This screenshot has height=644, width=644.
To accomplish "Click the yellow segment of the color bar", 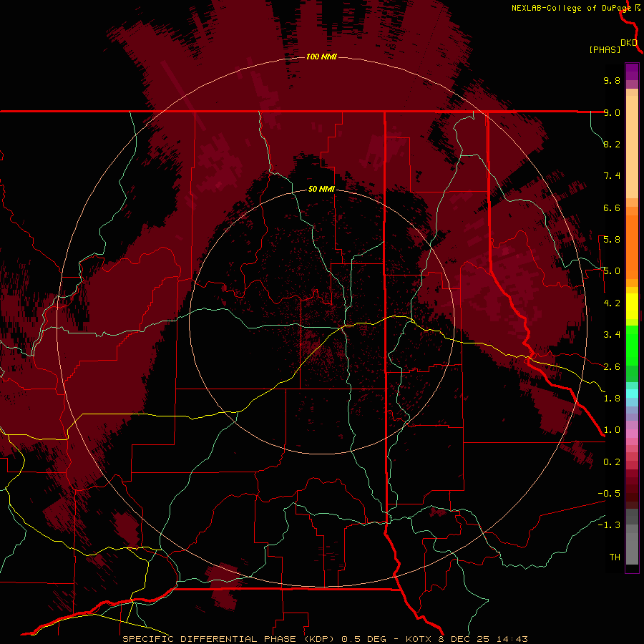I will coord(632,306).
